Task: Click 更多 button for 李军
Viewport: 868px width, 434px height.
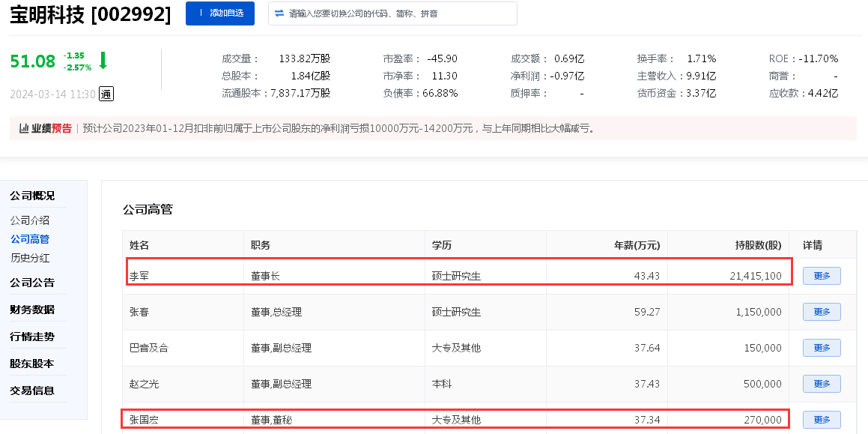Action: click(822, 276)
